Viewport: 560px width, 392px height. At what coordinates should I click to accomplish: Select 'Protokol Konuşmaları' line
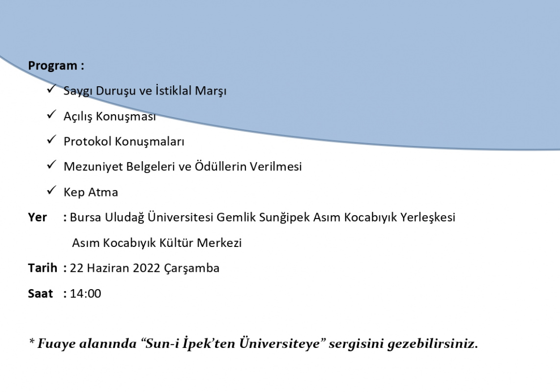tap(124, 142)
